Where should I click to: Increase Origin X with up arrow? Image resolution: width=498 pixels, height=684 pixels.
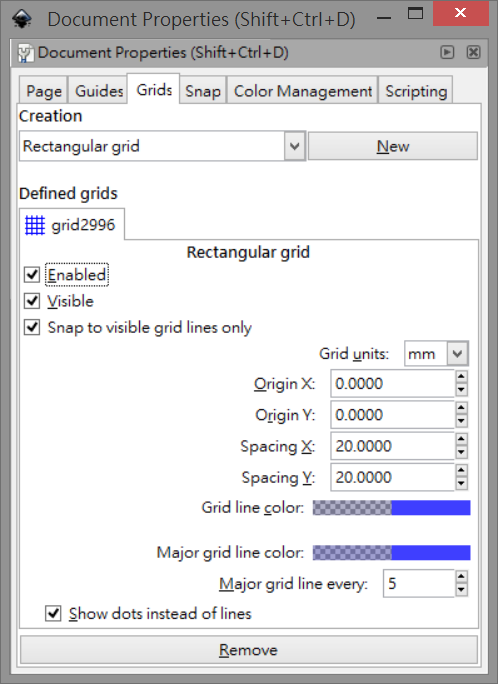(461, 376)
